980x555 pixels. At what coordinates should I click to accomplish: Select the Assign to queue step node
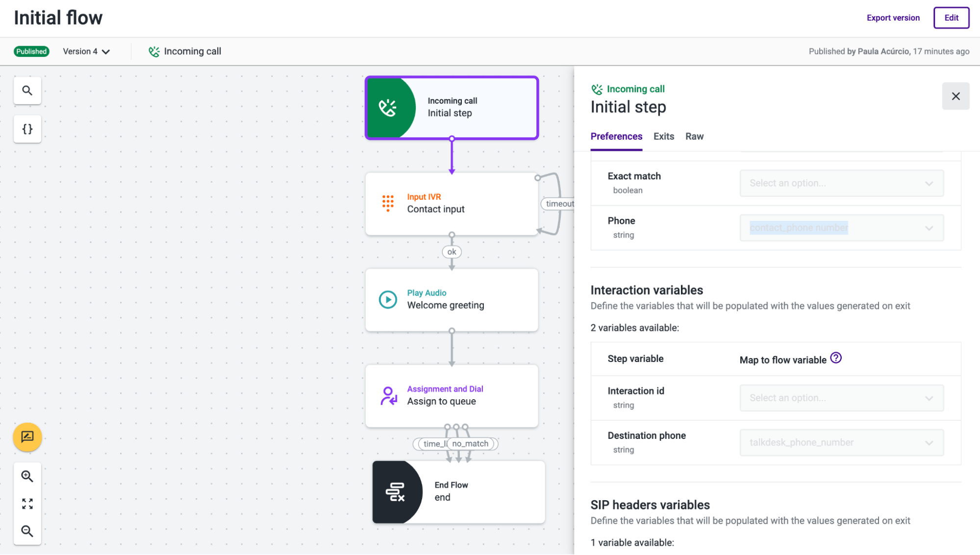(452, 395)
